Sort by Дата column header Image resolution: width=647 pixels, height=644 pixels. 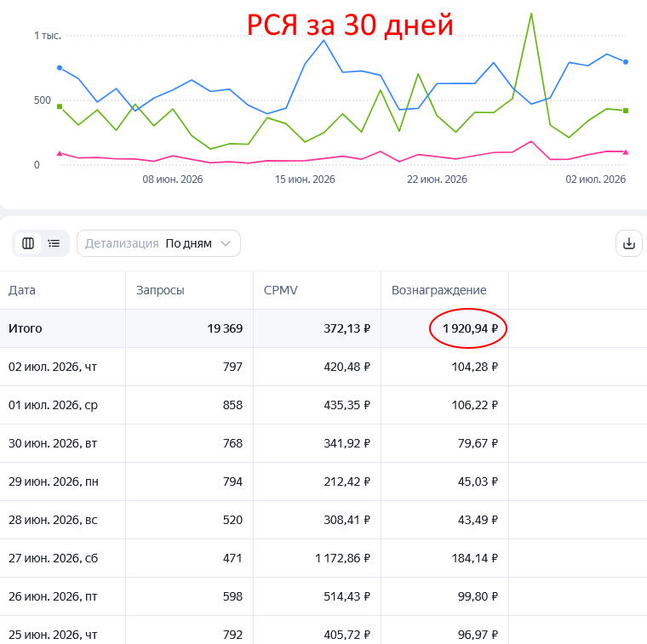(22, 290)
